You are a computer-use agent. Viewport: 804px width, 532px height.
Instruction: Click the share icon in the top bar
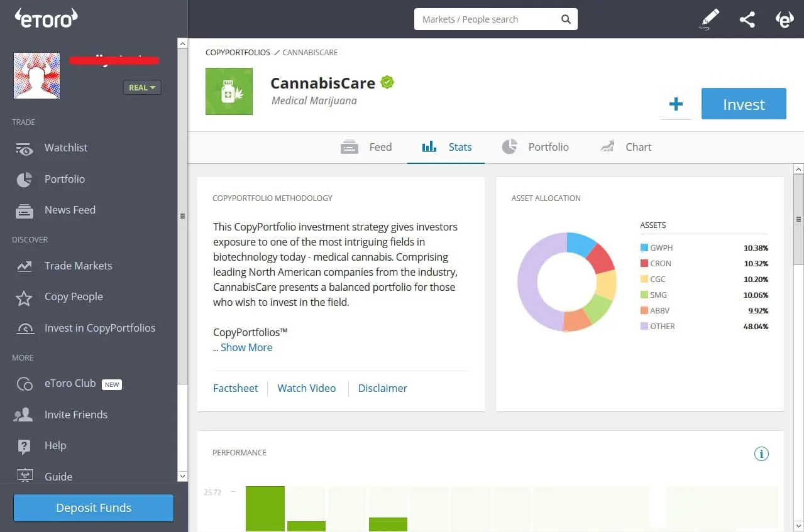point(747,19)
